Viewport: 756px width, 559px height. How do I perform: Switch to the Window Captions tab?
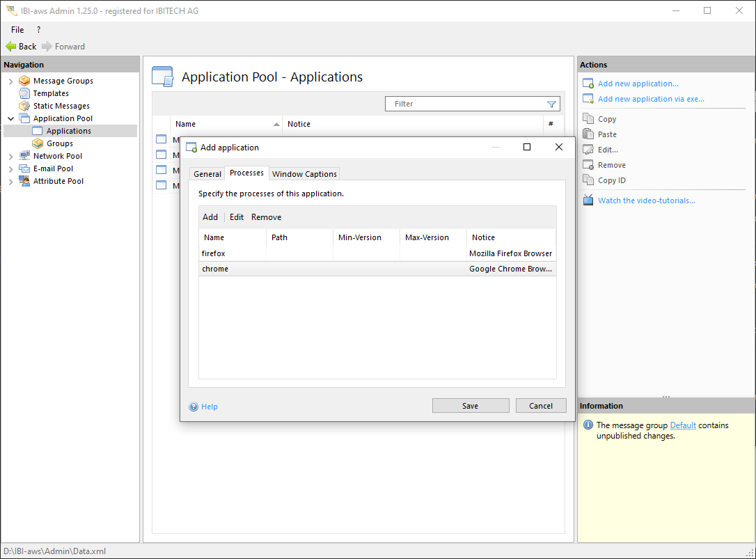coord(304,174)
